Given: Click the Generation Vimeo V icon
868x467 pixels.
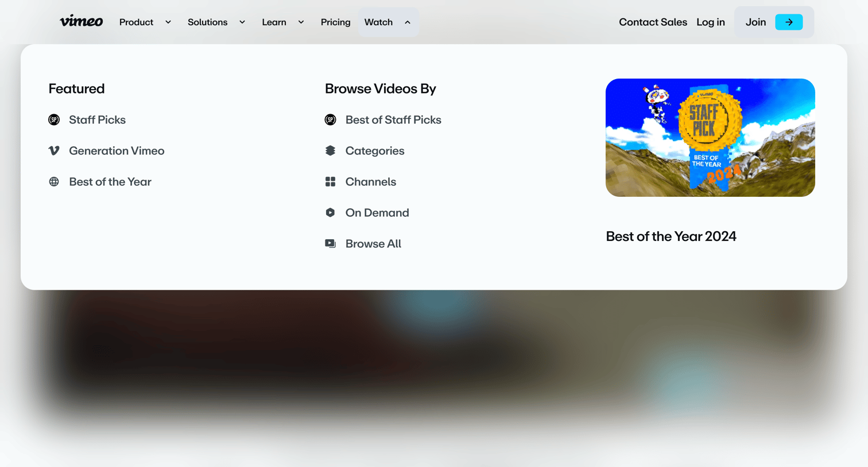Looking at the screenshot, I should [54, 151].
